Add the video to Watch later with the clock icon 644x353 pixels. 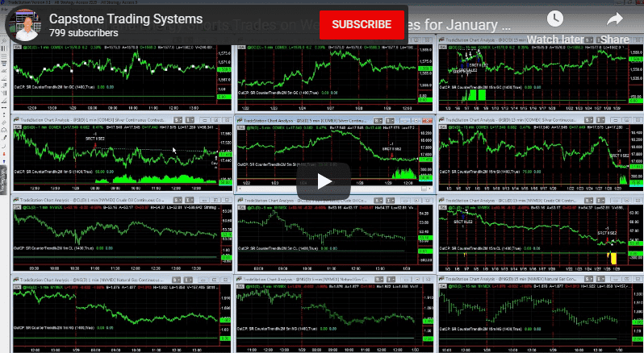pyautogui.click(x=555, y=19)
